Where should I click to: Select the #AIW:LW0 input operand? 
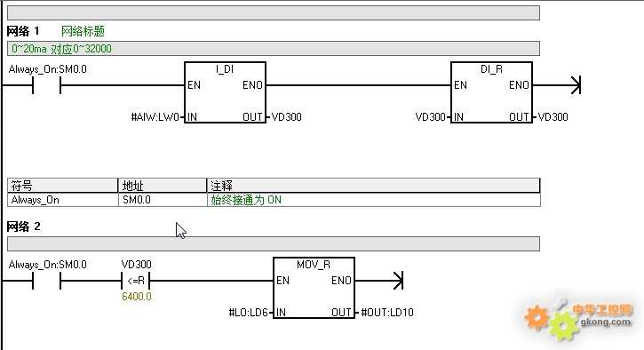tap(155, 117)
